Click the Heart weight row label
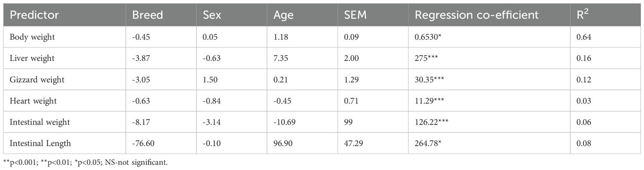 [32, 101]
